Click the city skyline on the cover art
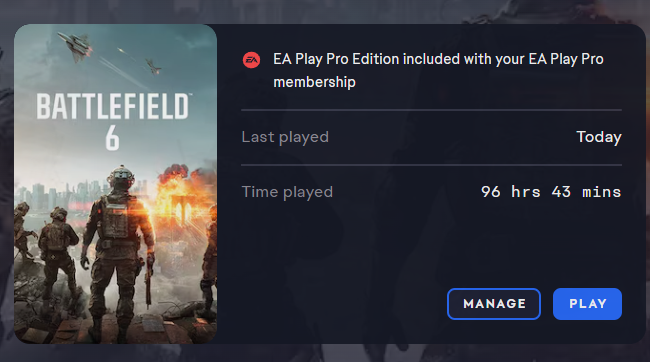Image resolution: width=650 pixels, height=362 pixels. 62,195
